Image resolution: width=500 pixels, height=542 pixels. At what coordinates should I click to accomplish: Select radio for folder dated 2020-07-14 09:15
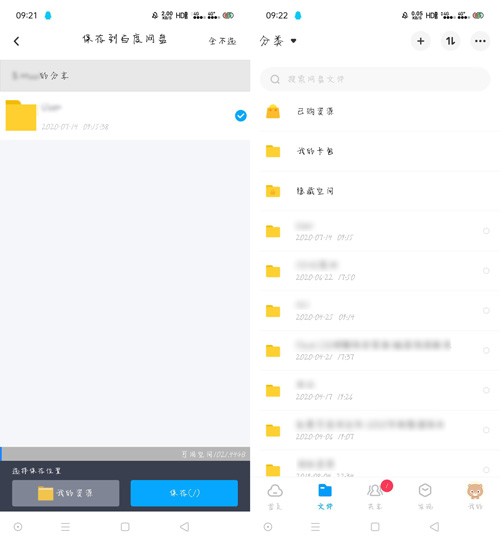pyautogui.click(x=486, y=231)
